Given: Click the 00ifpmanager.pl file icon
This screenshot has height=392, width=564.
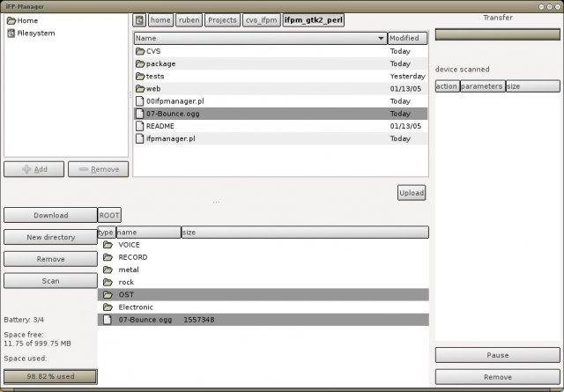Looking at the screenshot, I should tap(139, 101).
